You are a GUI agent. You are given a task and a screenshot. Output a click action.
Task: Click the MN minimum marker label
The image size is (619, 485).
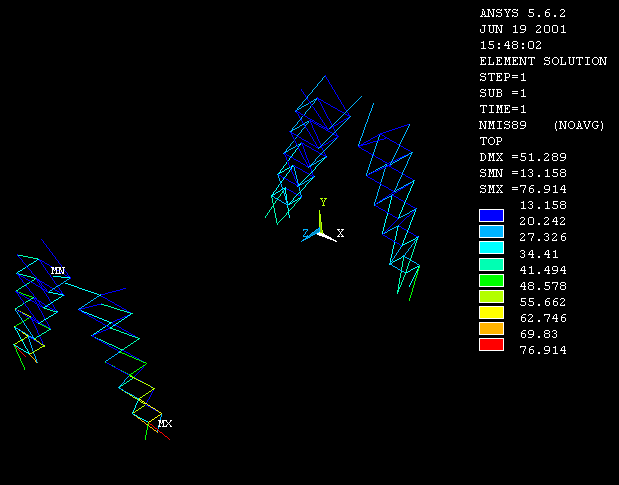click(x=58, y=270)
